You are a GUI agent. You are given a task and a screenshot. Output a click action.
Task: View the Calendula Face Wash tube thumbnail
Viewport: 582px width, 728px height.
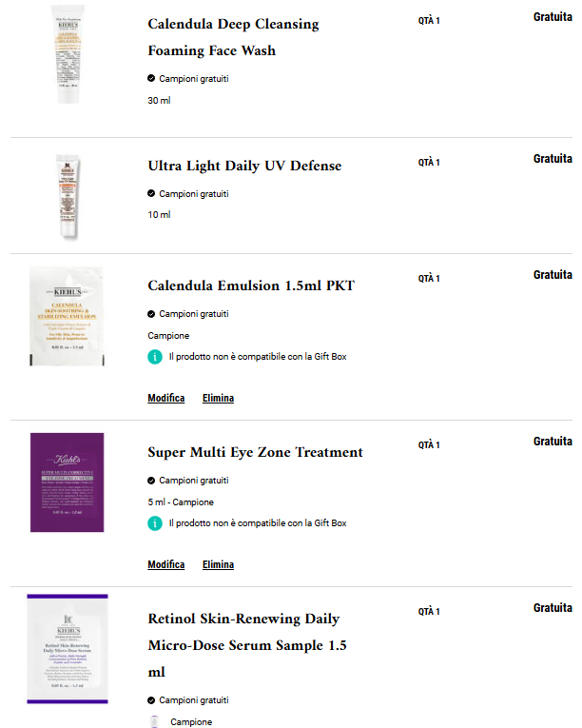point(68,54)
